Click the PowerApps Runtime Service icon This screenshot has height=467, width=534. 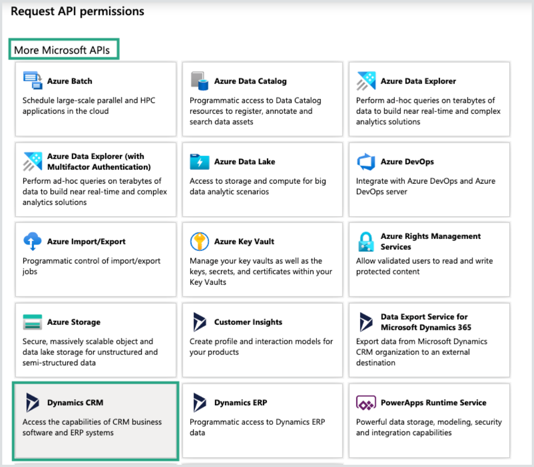click(x=366, y=403)
